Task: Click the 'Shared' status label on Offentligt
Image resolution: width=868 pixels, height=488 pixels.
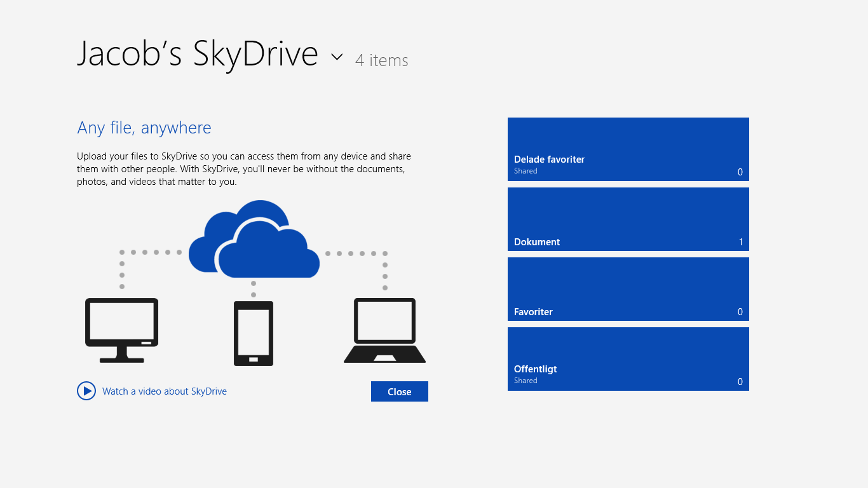Action: pyautogui.click(x=526, y=380)
